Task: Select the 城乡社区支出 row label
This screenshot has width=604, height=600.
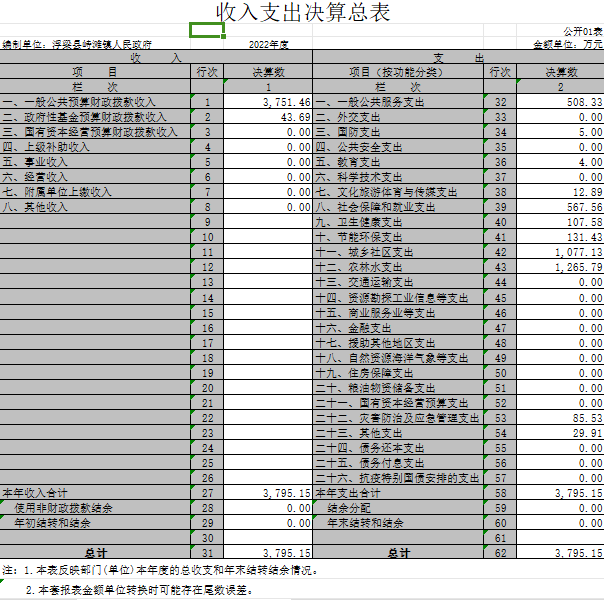Action: 365,252
